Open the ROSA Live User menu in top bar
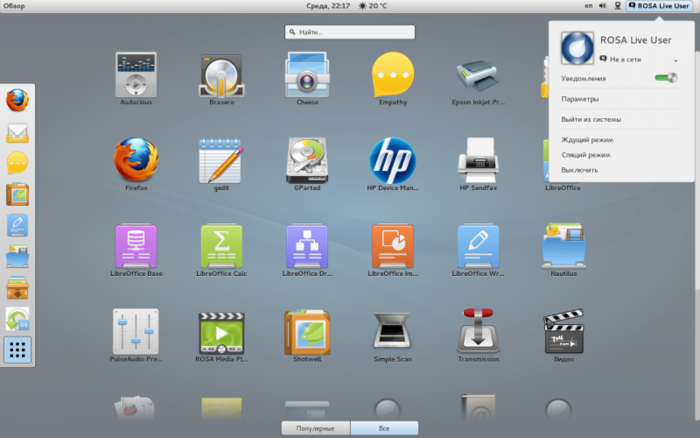 [659, 6]
